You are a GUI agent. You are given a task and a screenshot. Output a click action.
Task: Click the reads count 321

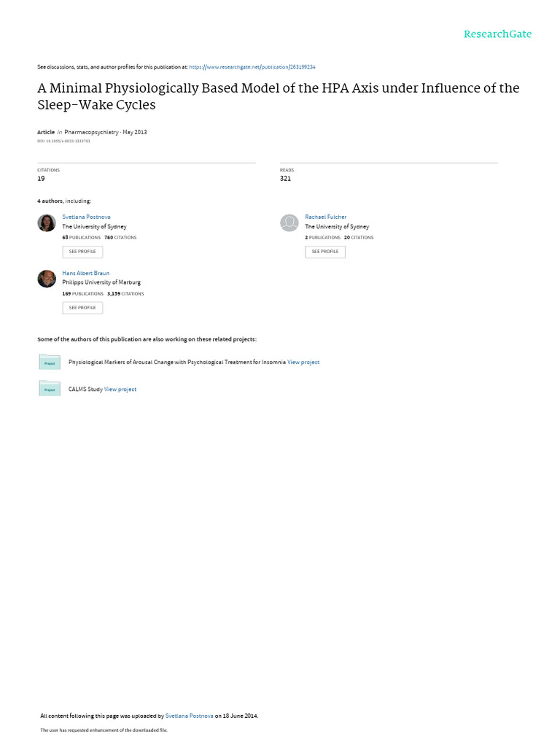[x=285, y=178]
